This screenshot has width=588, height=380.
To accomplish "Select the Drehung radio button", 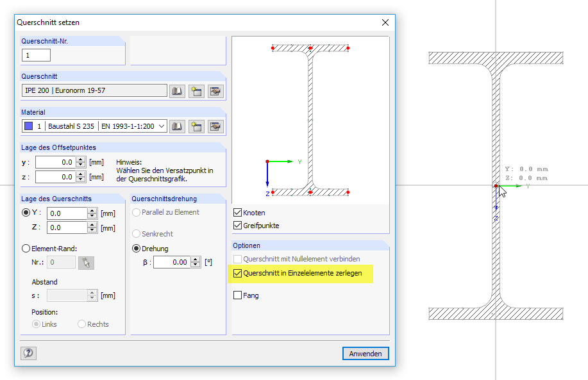I will pyautogui.click(x=136, y=249).
